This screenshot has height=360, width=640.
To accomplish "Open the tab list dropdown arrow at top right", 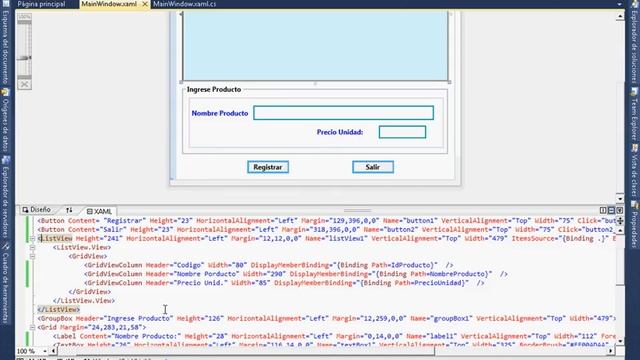I will point(620,4).
